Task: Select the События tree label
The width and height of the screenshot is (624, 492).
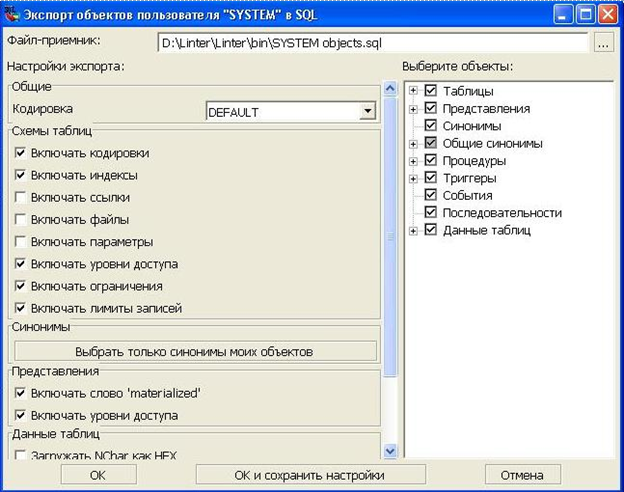Action: coord(468,195)
